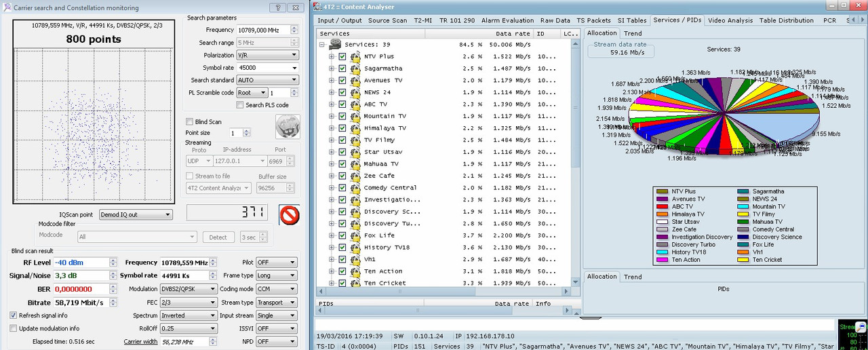Open the Table Distribution tab

pyautogui.click(x=787, y=20)
